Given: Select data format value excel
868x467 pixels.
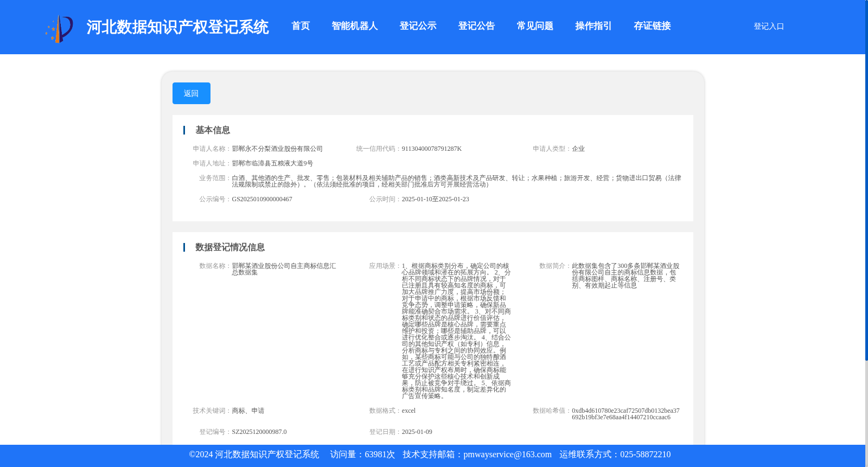Looking at the screenshot, I should click(x=409, y=411).
